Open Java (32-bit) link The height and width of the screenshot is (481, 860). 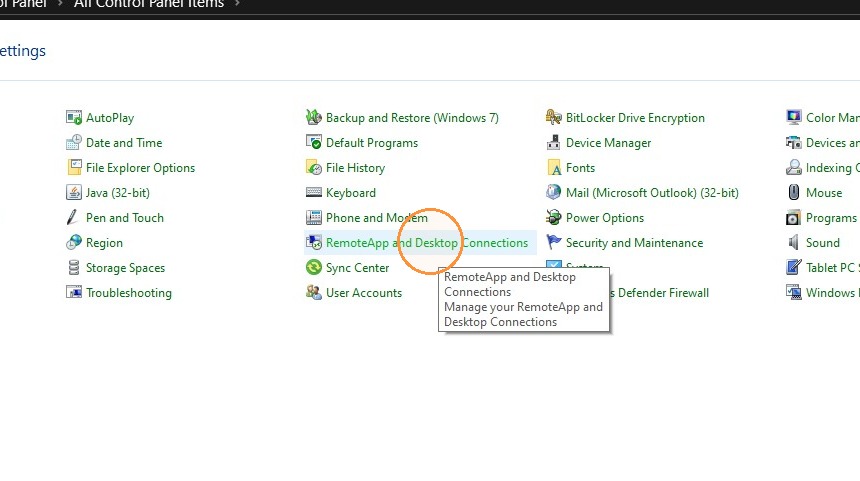pos(118,193)
